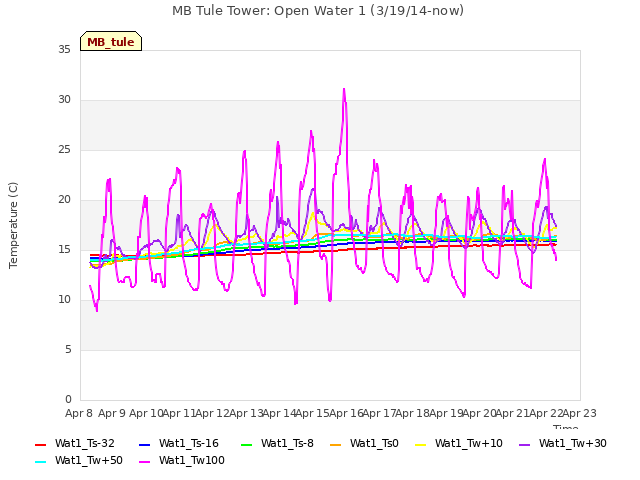Click the highest magenta peak near 31 degrees
The width and height of the screenshot is (640, 480).
click(x=344, y=89)
